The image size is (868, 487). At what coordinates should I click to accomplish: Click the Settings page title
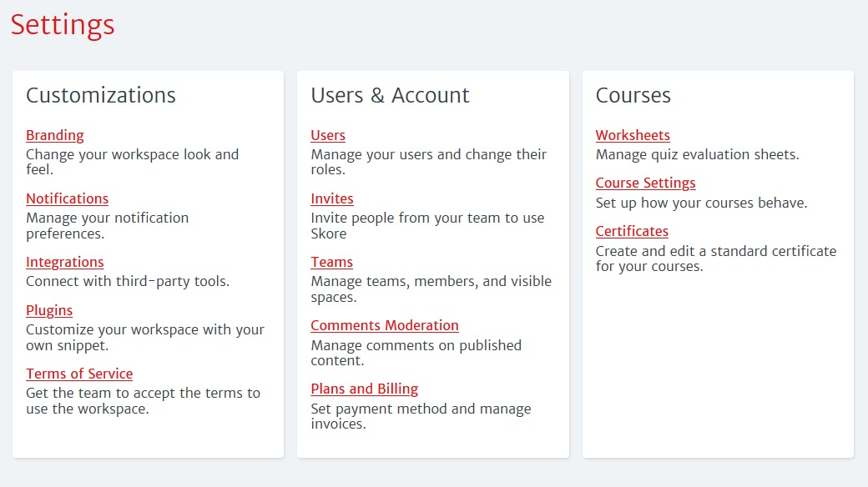click(63, 26)
